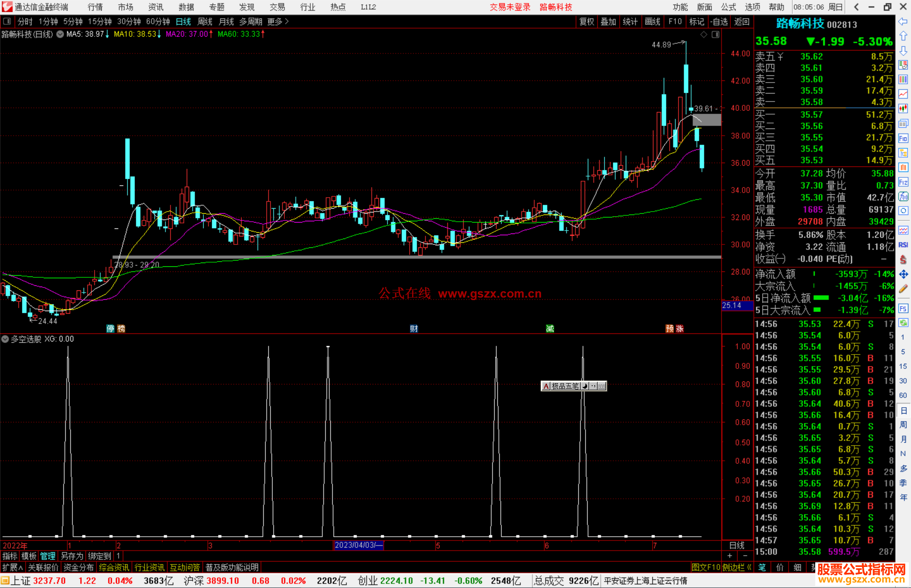Open the 行情 menu
The image size is (911, 588).
click(x=95, y=7)
